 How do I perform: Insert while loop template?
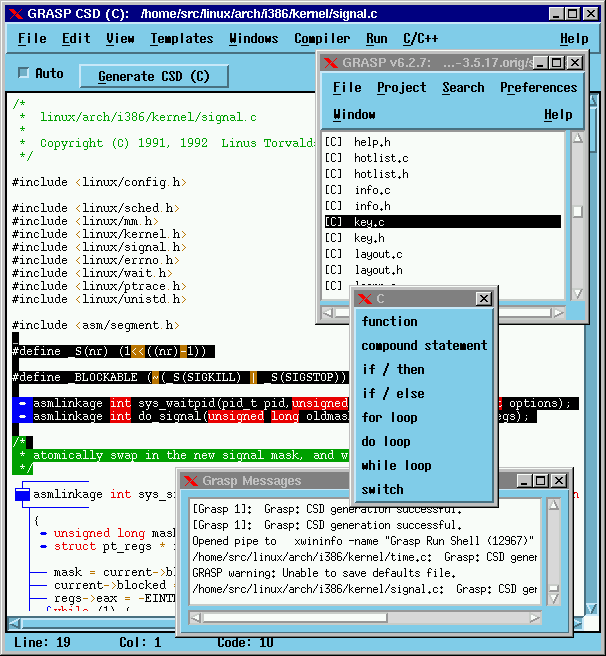[396, 465]
